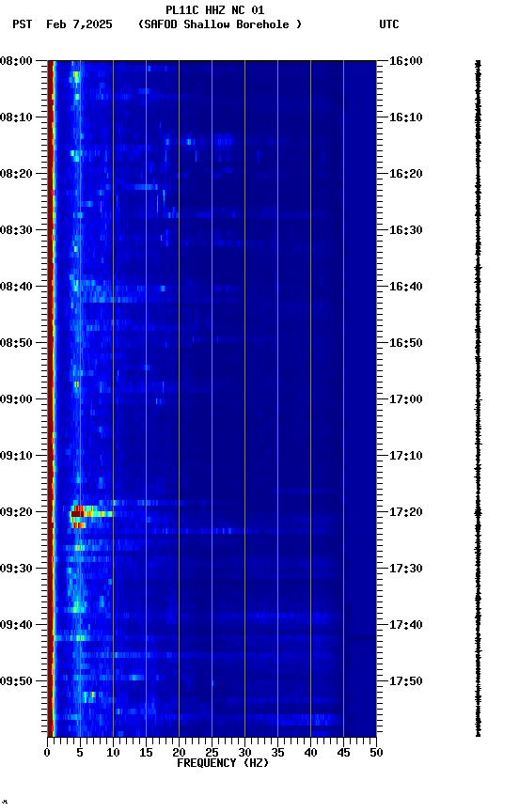Select the 16:50 UTC time label
Image resolution: width=519 pixels, height=812 pixels.
pyautogui.click(x=406, y=343)
